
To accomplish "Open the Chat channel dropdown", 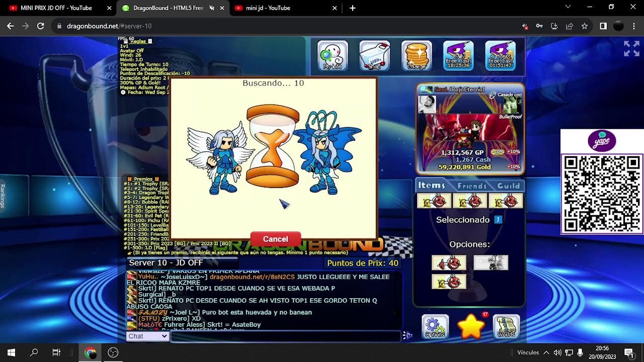I will [147, 336].
